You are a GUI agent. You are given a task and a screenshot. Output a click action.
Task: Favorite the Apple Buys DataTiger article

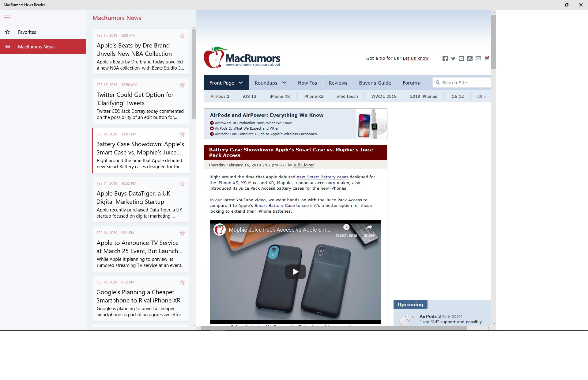[182, 184]
